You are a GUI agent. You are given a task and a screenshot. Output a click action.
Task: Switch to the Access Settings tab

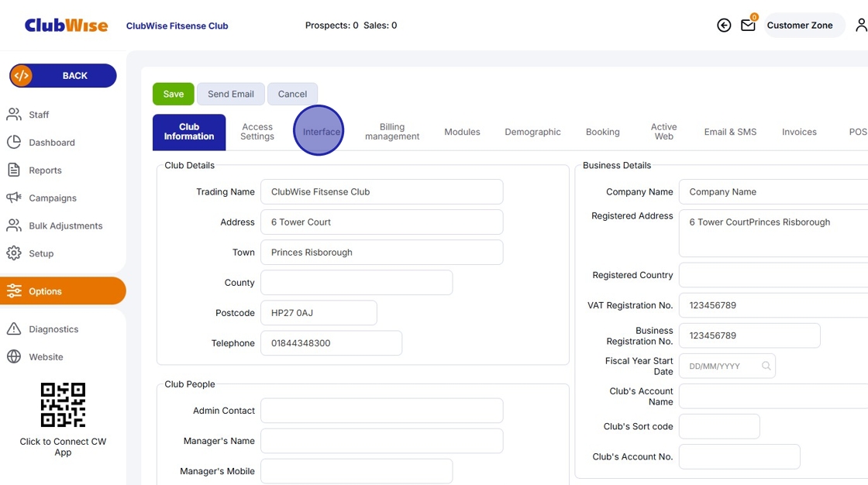point(257,132)
